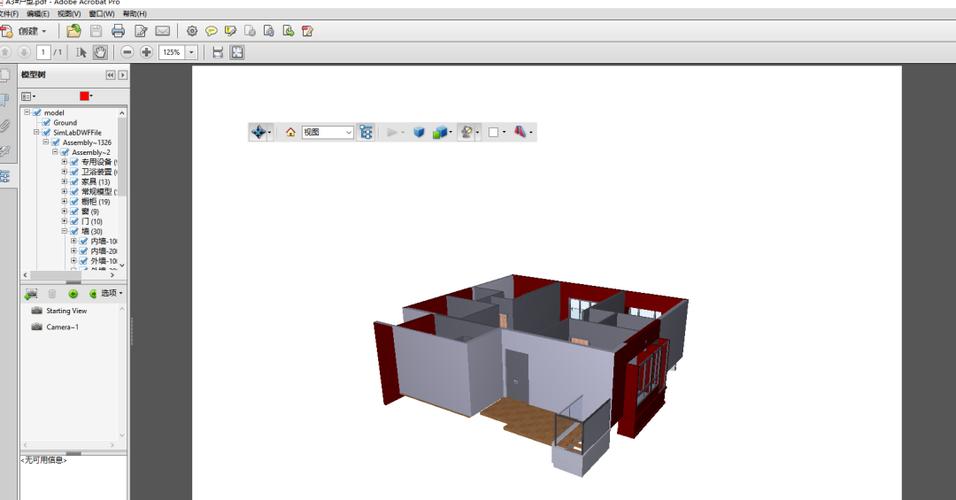The height and width of the screenshot is (500, 956).
Task: Print the document using printer icon
Action: coord(118,30)
